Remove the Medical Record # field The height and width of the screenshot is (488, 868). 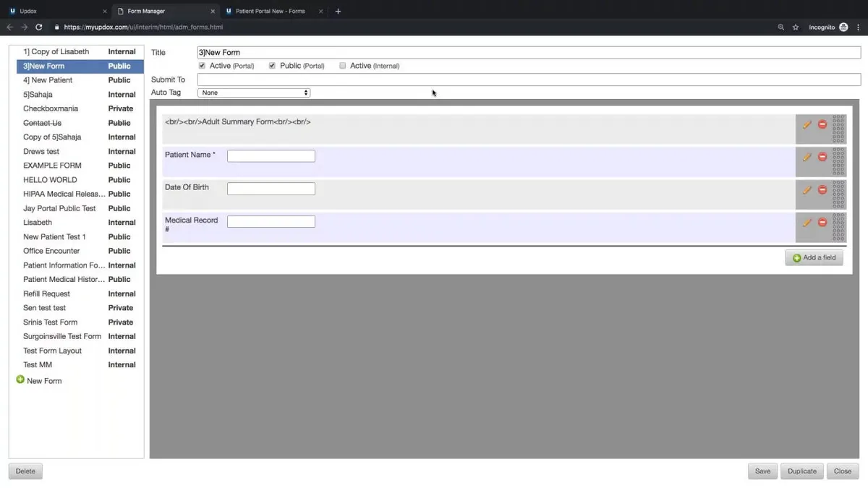(822, 222)
